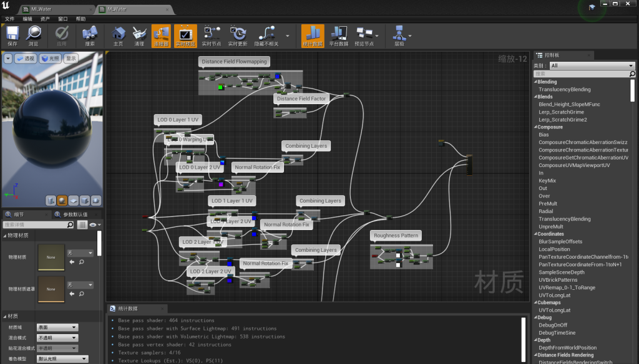Click use-selected arrow beside 物理材质
The image size is (639, 364).
(72, 262)
